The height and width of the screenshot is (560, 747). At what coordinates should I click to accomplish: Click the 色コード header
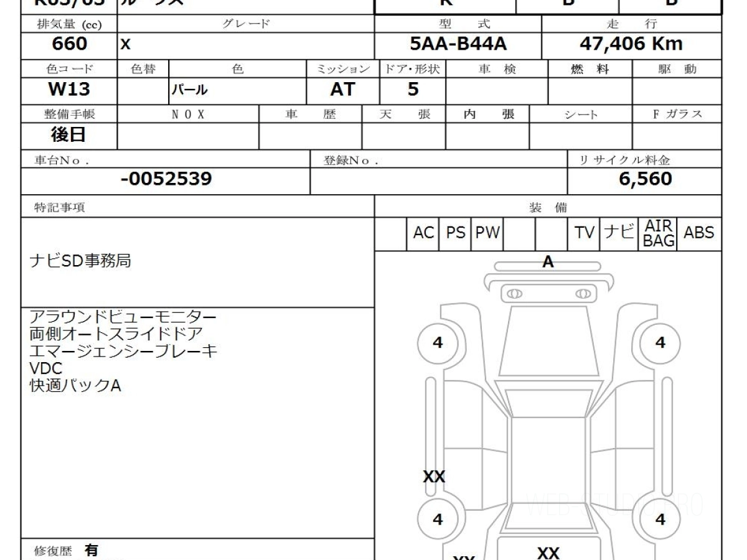pyautogui.click(x=69, y=69)
